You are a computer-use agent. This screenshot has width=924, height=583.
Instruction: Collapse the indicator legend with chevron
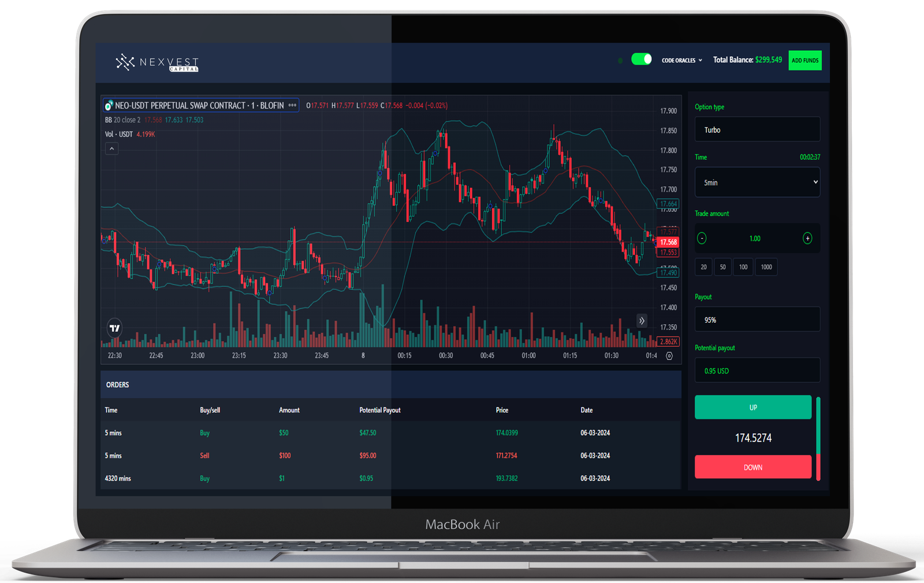click(x=112, y=149)
